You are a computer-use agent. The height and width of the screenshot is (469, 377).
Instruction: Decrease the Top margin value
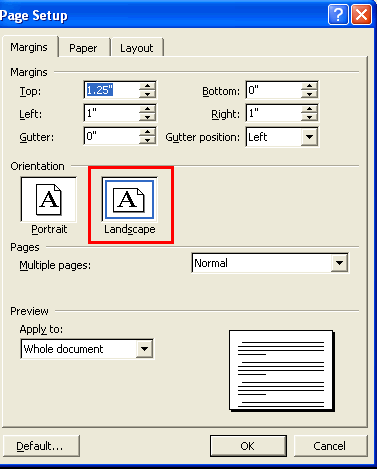coord(147,94)
